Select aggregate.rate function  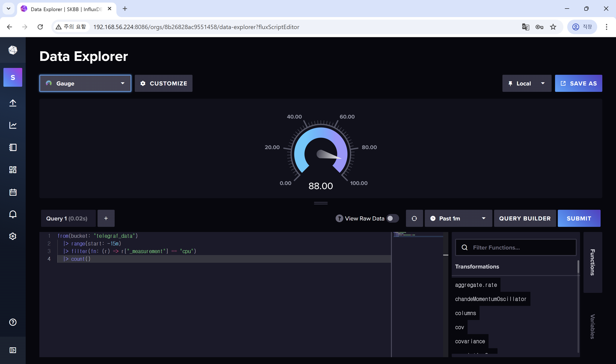[x=476, y=285]
